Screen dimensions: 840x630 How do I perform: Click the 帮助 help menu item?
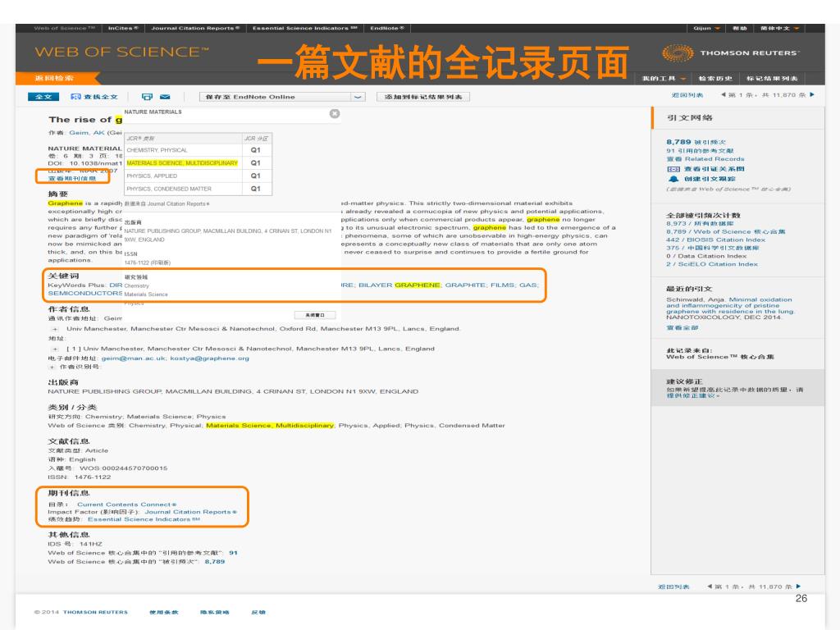[x=740, y=29]
